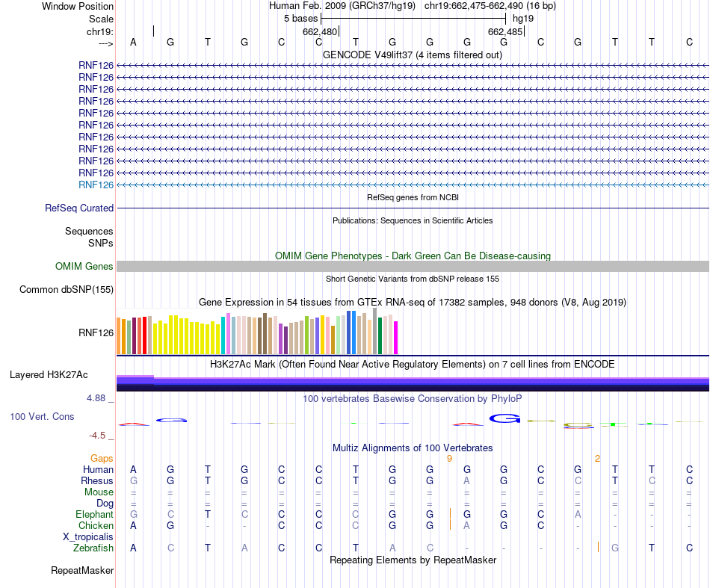This screenshot has width=710, height=588.
Task: Select the Scale label in the ruler
Action: (x=101, y=19)
